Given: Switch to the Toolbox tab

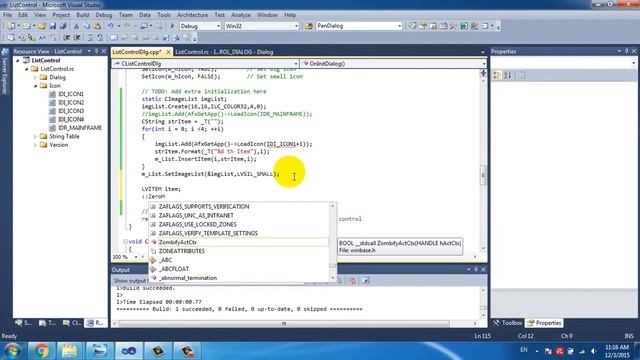Looking at the screenshot, I should [x=507, y=323].
